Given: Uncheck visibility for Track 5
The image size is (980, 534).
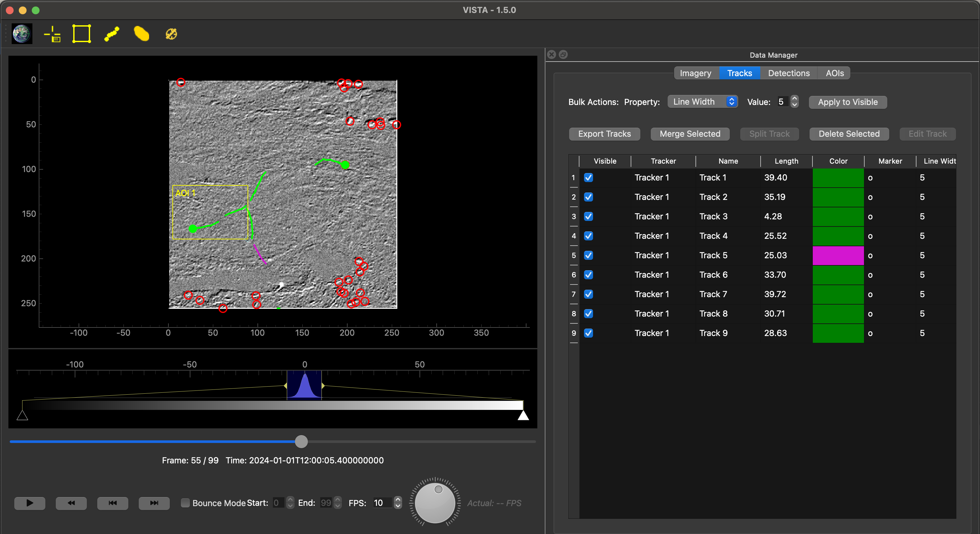Looking at the screenshot, I should (x=589, y=255).
